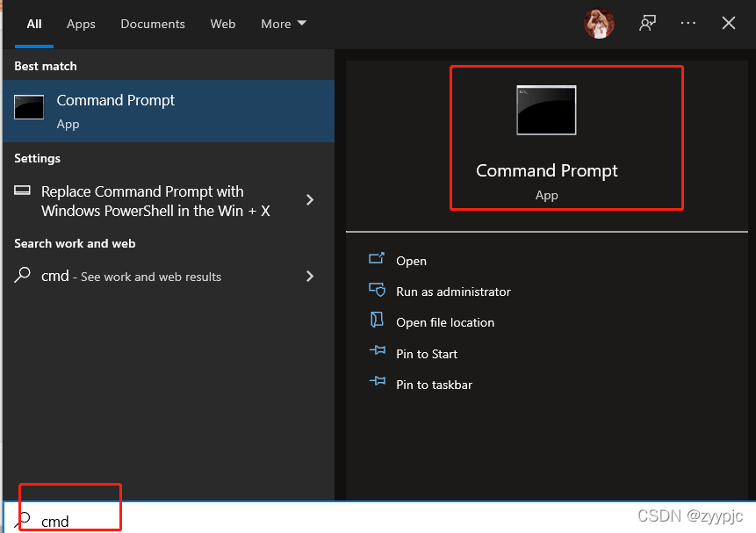756x533 pixels.
Task: Click App label under preview Command Prompt
Action: (547, 195)
